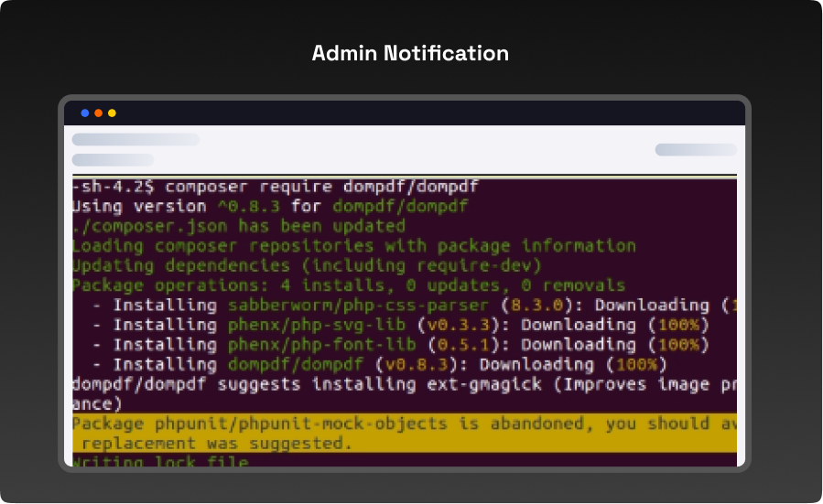Click the Package operations summary line
Viewport: 823px width, 504px height.
pos(348,285)
